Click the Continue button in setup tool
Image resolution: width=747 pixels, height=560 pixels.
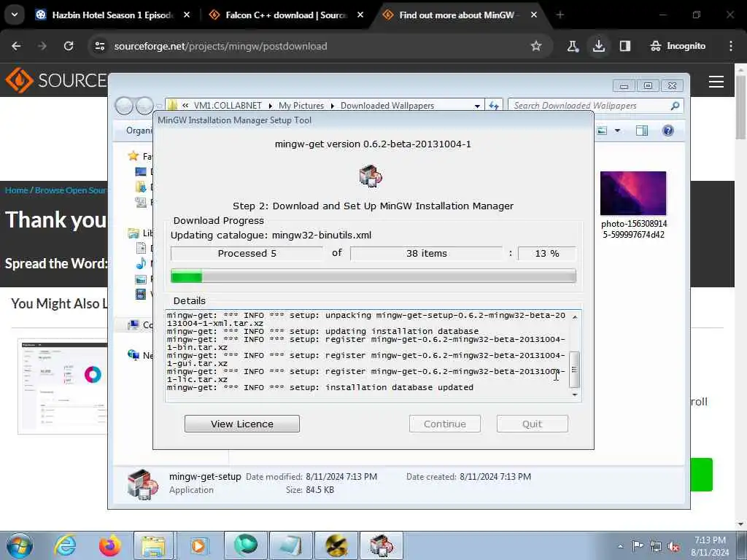(x=445, y=424)
